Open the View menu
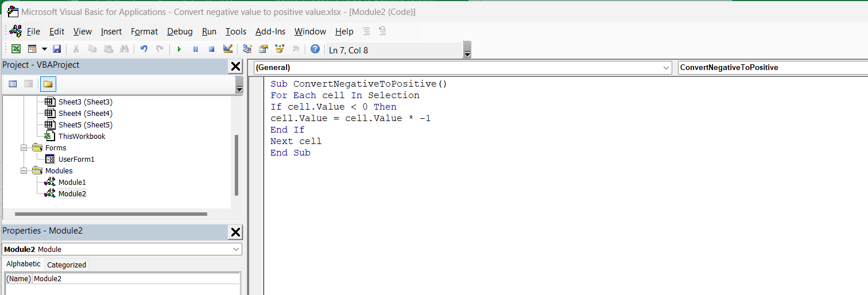 pos(83,32)
